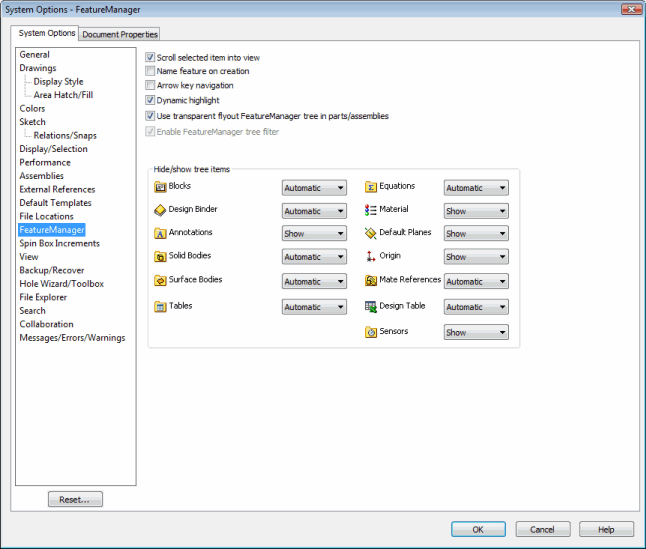The width and height of the screenshot is (646, 549).
Task: Select Display Style under Drawings
Action: click(x=59, y=82)
